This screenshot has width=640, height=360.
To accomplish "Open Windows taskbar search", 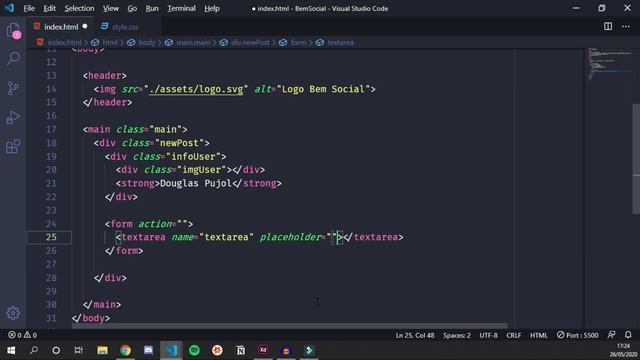I will (x=33, y=350).
